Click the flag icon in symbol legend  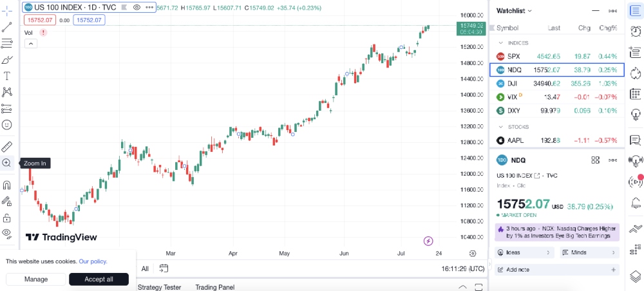pos(124,7)
